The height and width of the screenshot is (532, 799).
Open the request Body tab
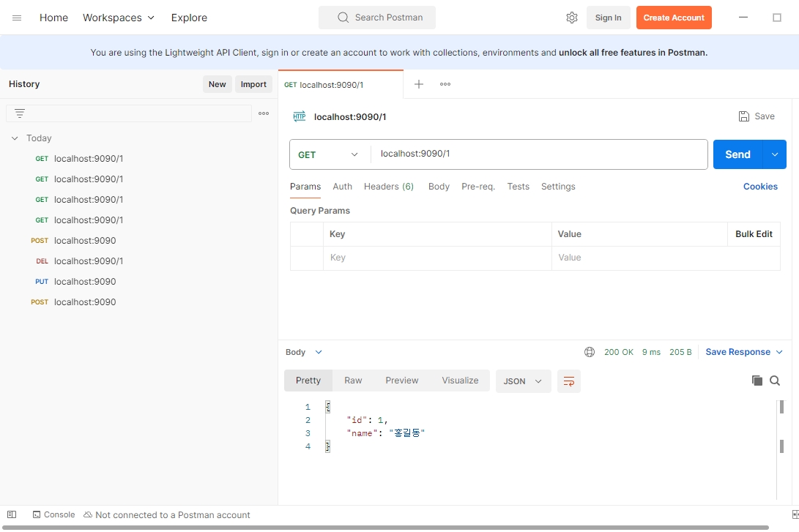point(439,187)
